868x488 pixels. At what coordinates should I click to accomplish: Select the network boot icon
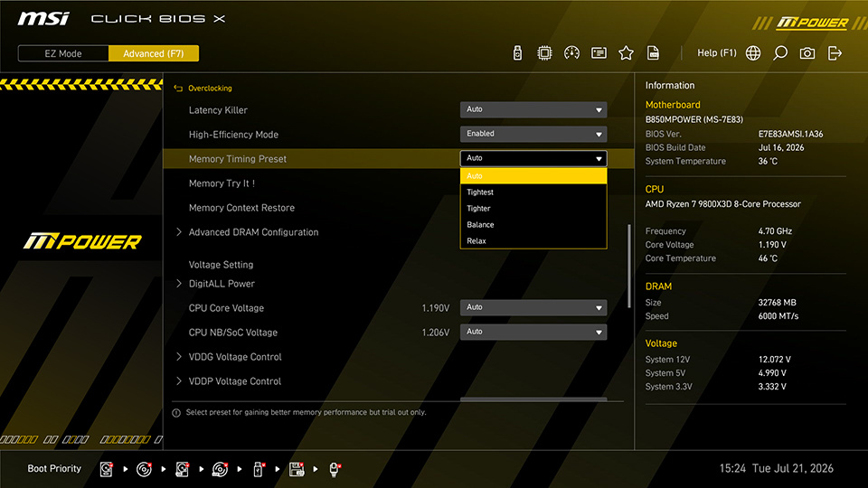[335, 469]
